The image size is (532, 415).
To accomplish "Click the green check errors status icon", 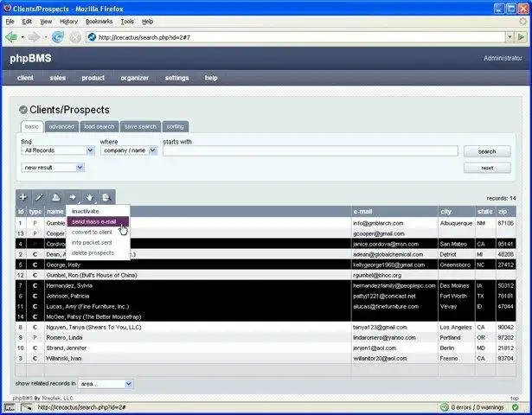I will [444, 407].
